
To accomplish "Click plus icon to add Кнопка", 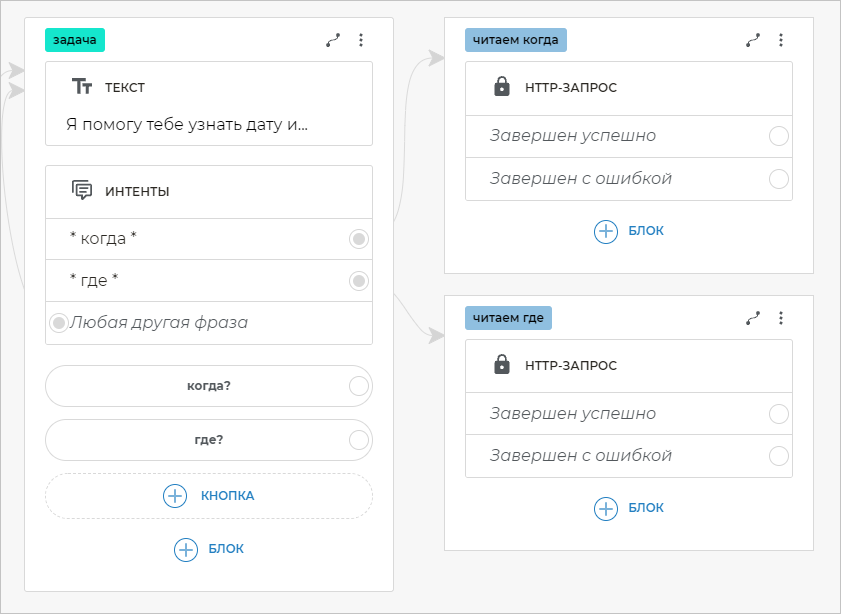I will (175, 495).
